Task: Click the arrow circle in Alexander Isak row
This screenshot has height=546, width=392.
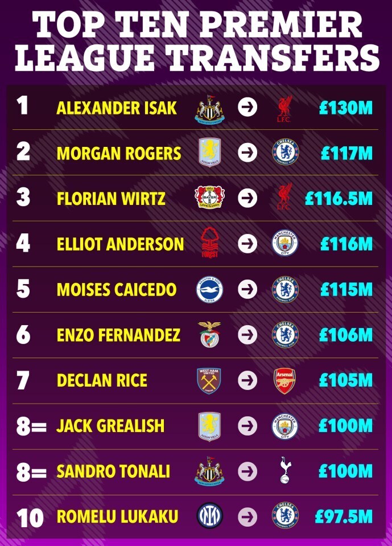Action: tap(247, 107)
